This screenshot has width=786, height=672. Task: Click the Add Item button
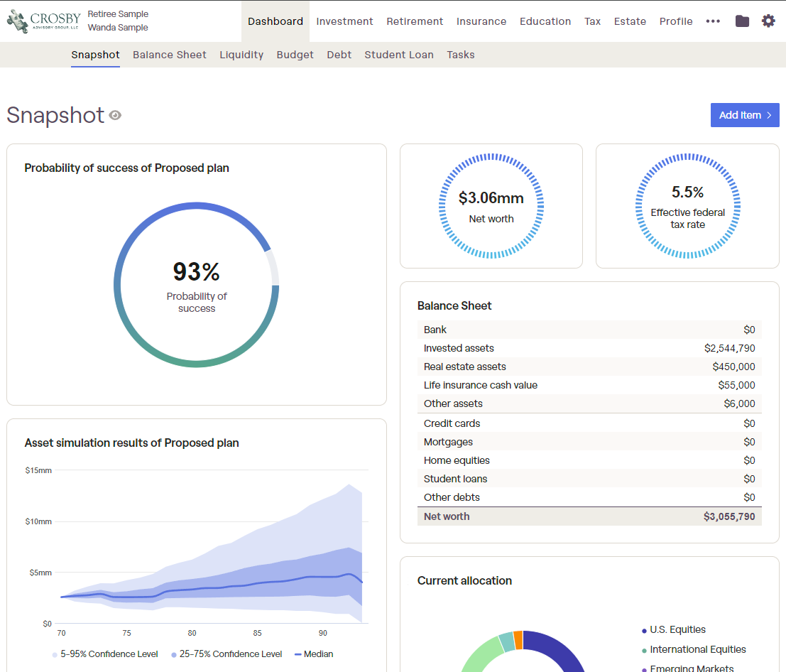745,115
